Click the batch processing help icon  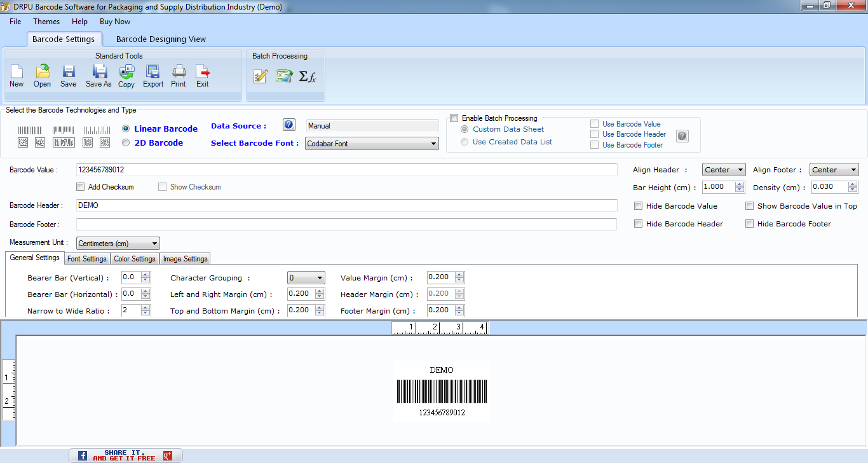pos(682,135)
